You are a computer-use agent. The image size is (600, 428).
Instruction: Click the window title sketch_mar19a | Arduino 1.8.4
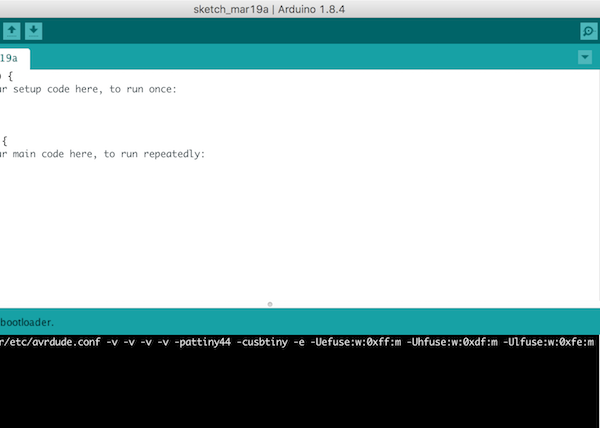point(269,9)
